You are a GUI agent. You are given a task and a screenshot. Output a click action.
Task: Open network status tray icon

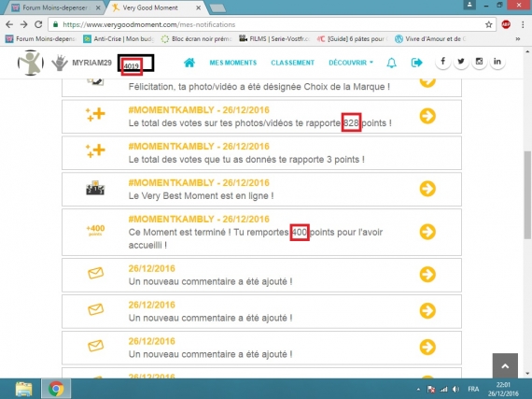click(x=443, y=389)
